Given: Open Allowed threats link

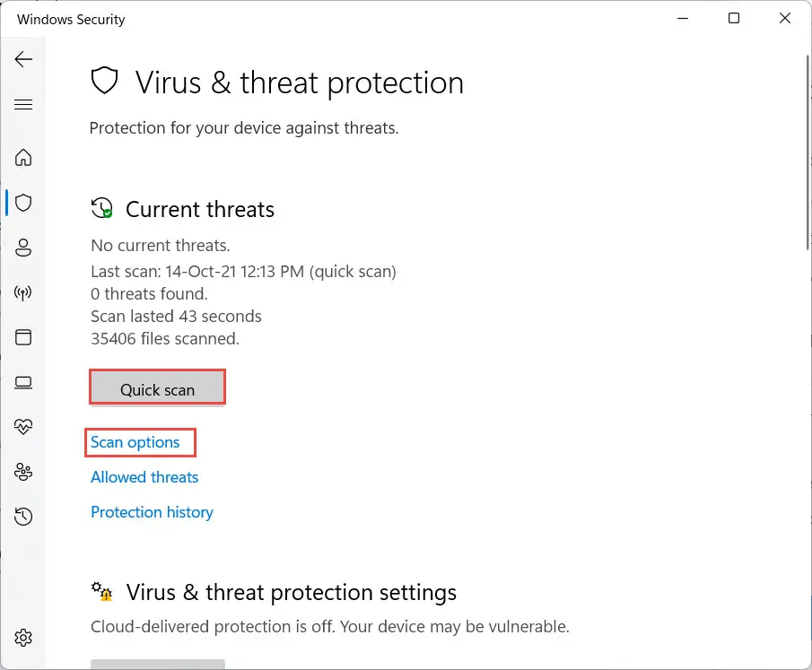Looking at the screenshot, I should coord(144,477).
